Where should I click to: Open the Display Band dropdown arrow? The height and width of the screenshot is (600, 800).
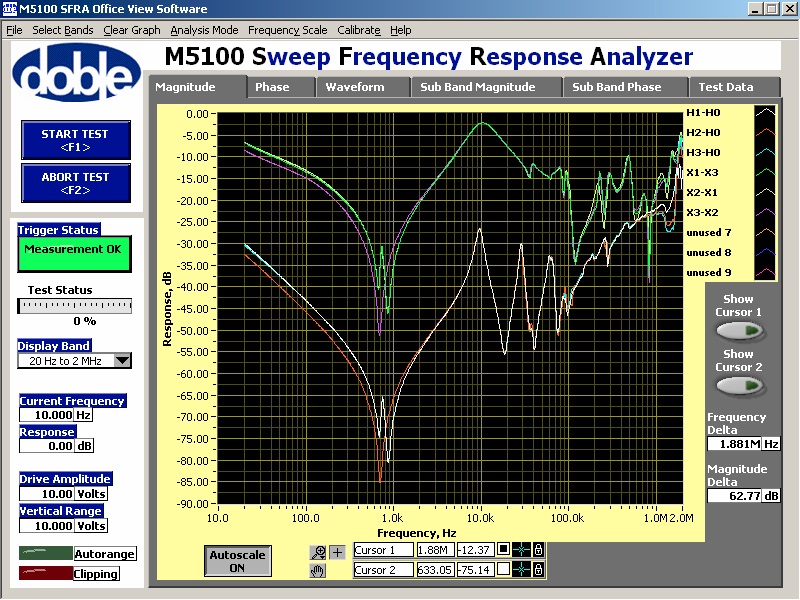pos(122,361)
